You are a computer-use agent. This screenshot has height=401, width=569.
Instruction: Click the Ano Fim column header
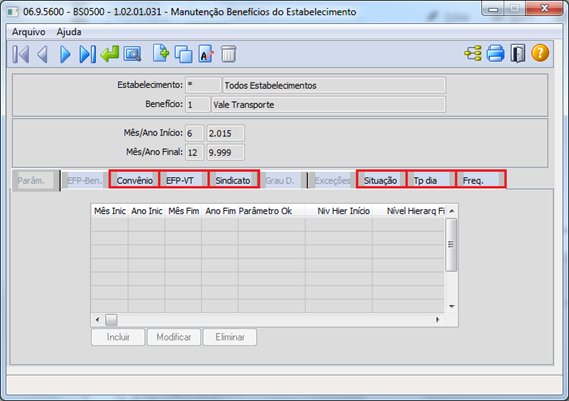click(x=220, y=211)
